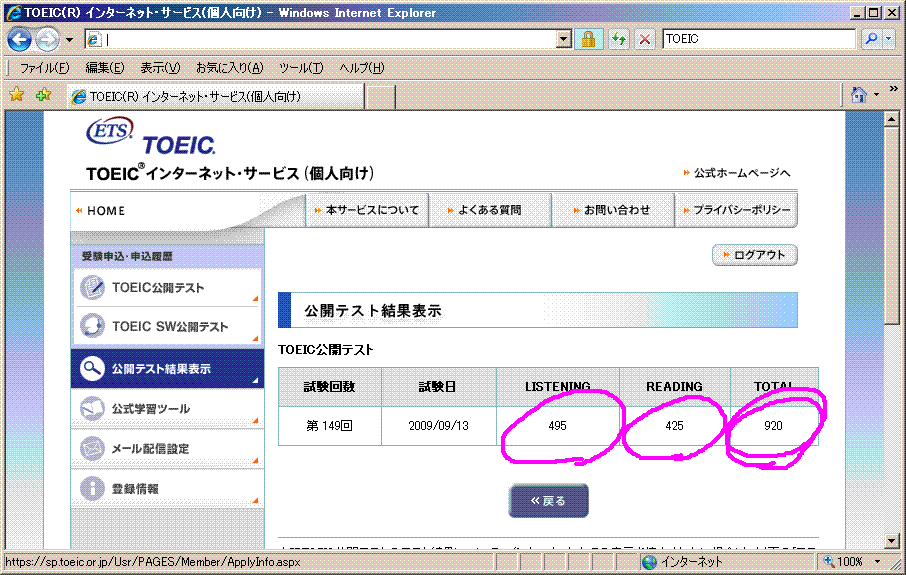The height and width of the screenshot is (575, 906).
Task: Click the TOEIC公開テスト pencil icon
Action: tap(92, 287)
